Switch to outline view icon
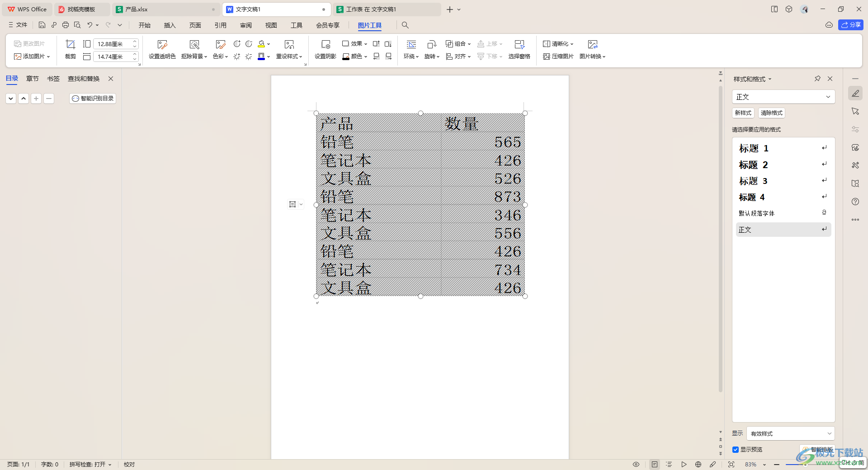 [669, 464]
